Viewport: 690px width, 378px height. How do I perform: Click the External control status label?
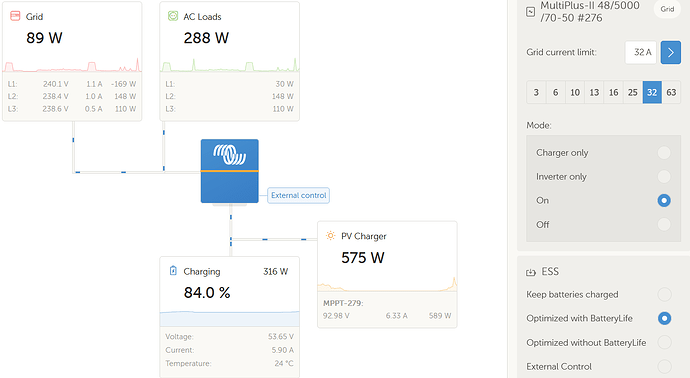coord(298,195)
